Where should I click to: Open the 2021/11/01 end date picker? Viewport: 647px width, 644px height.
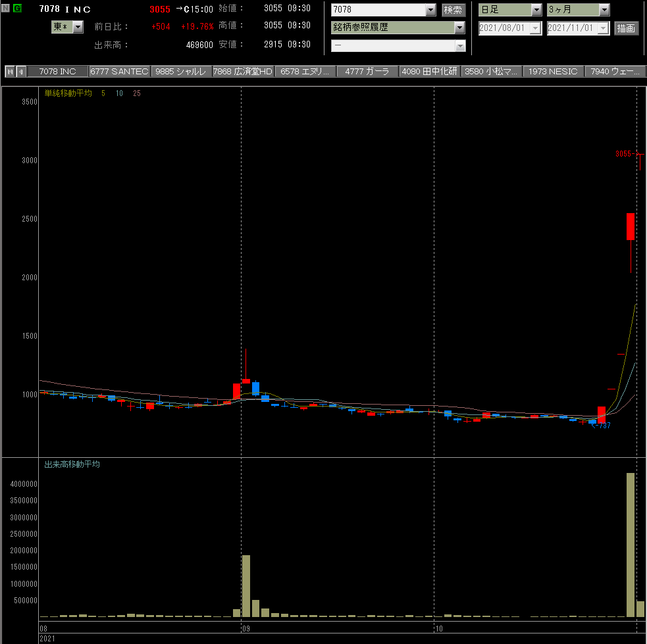click(x=604, y=28)
